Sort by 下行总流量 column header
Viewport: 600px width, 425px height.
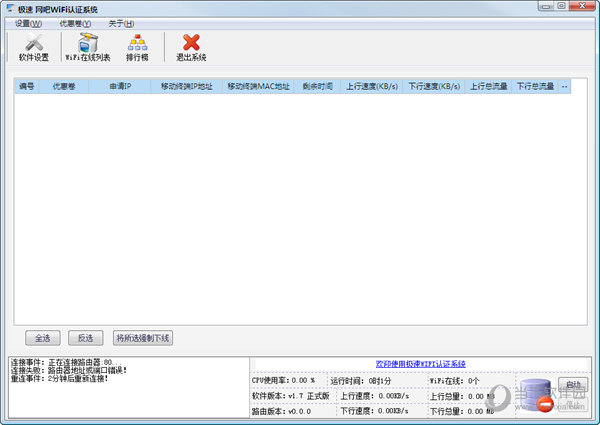click(535, 86)
